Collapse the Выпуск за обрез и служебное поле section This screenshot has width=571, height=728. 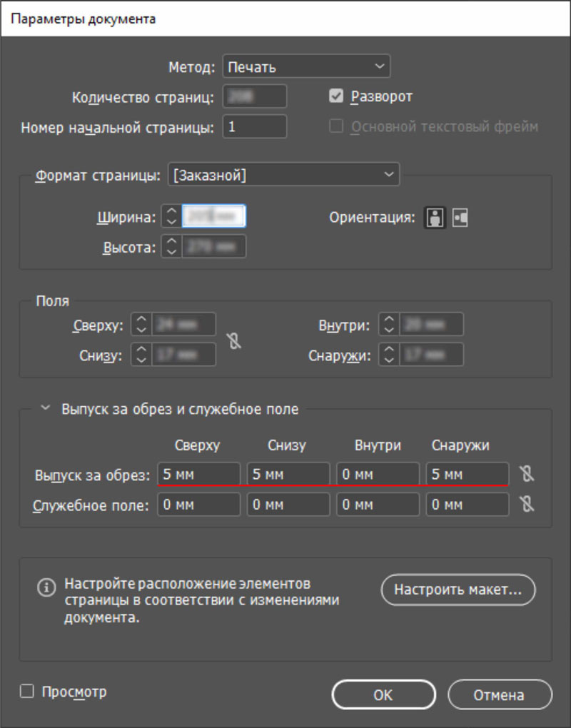pyautogui.click(x=46, y=410)
